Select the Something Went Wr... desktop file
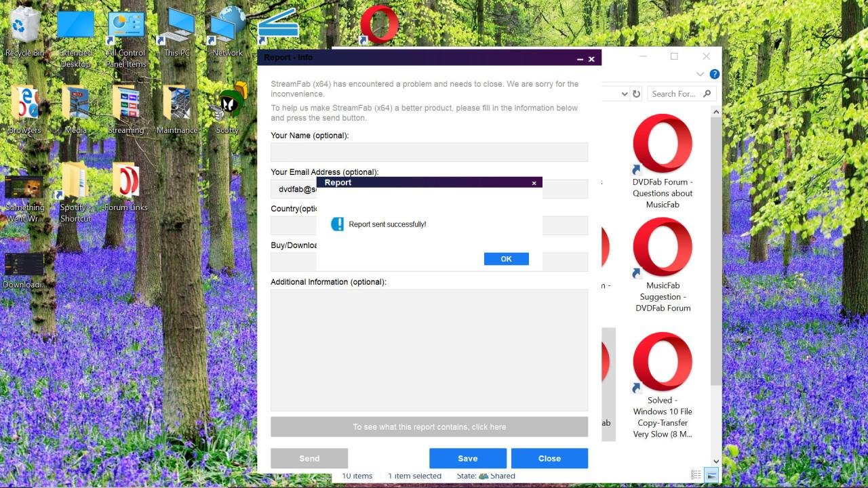 tap(25, 199)
